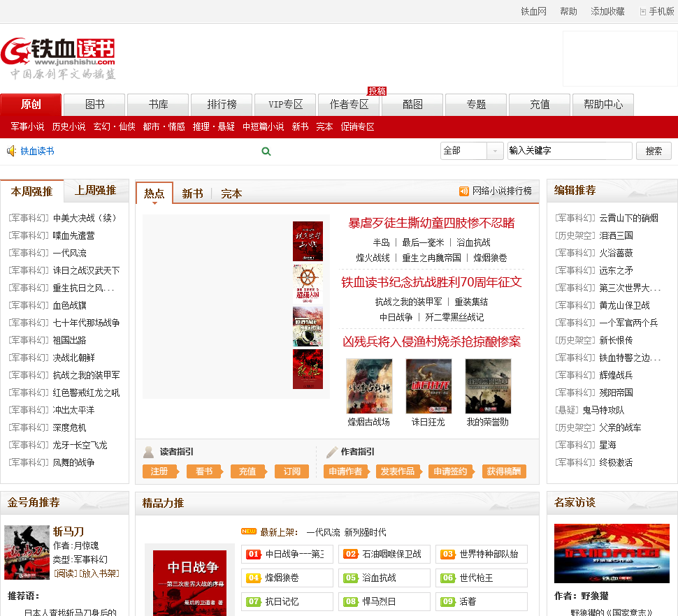This screenshot has height=616, width=678.
Task: Open the 排行榜 nav tab
Action: (222, 105)
